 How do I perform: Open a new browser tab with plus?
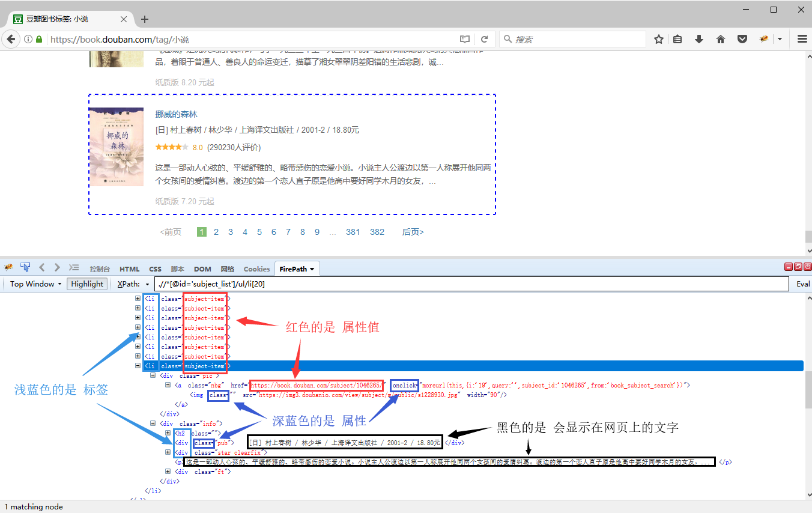coord(144,19)
